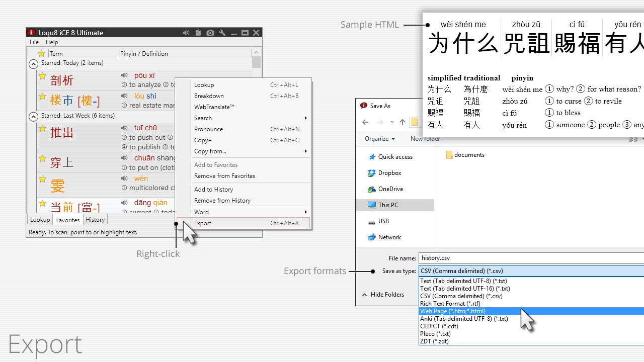Viewport: 644px width, 362px height.
Task: Select Web Page (*.htm;*.html) format
Action: pyautogui.click(x=532, y=311)
